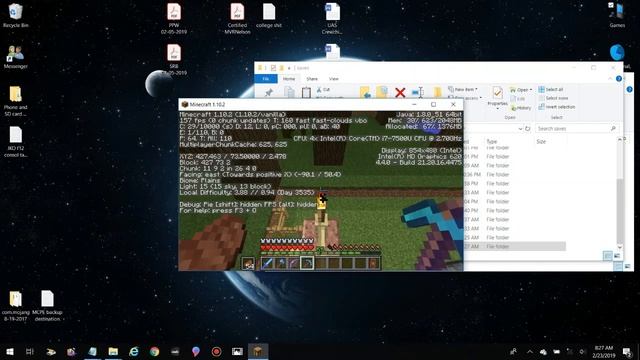Click the Properties checkmark icon
640x360 pixels.
tap(497, 93)
